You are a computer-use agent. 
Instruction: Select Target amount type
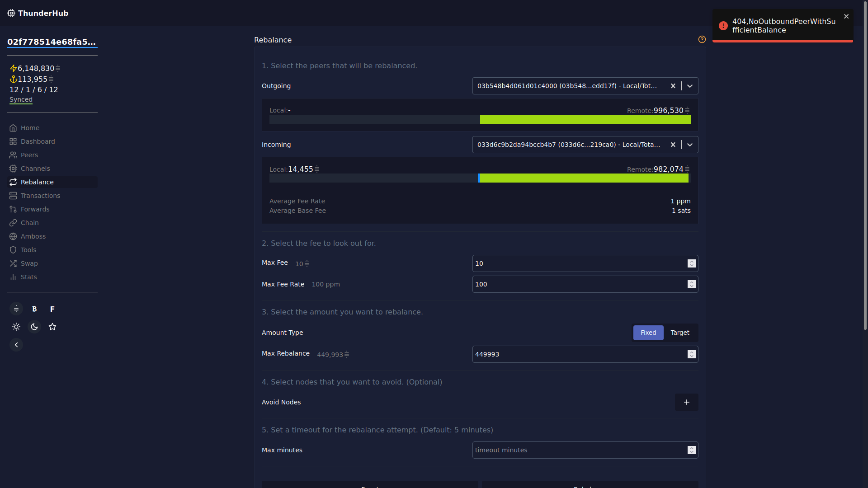679,333
